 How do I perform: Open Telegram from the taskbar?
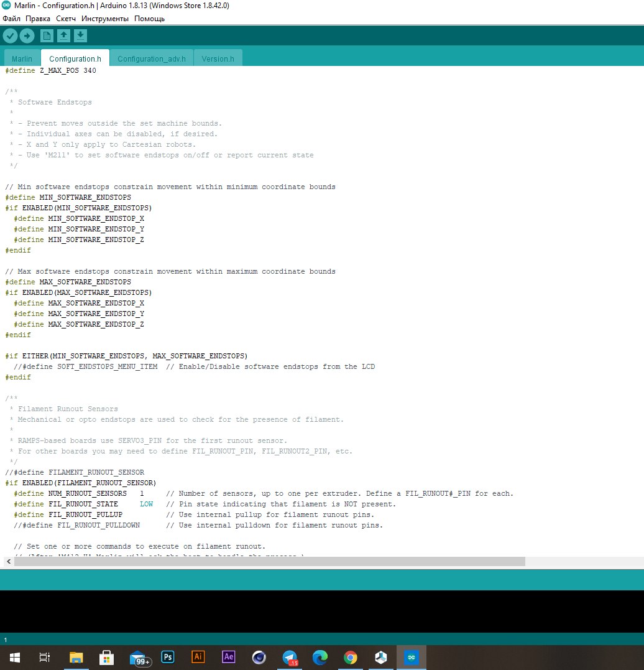tap(290, 657)
